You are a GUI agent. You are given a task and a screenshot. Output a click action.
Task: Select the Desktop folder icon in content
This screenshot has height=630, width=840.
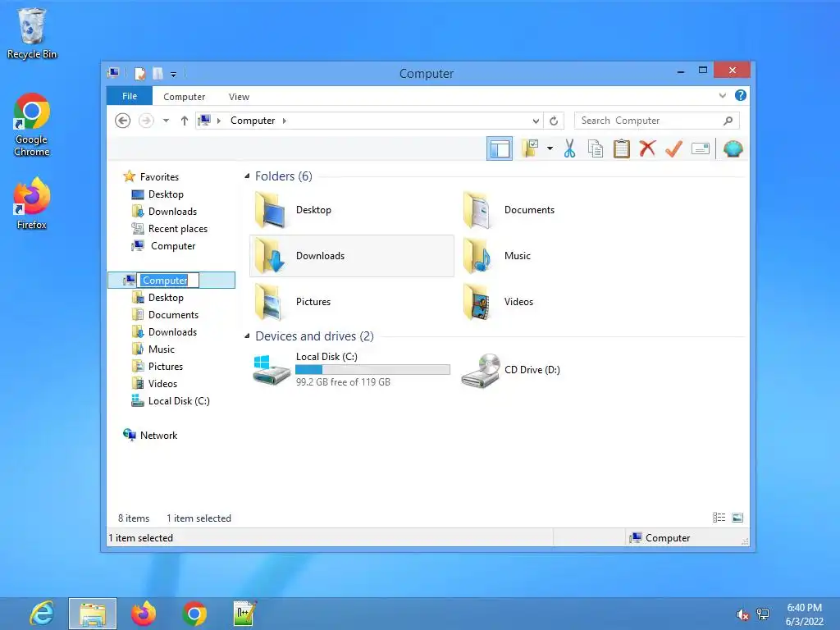pos(271,210)
